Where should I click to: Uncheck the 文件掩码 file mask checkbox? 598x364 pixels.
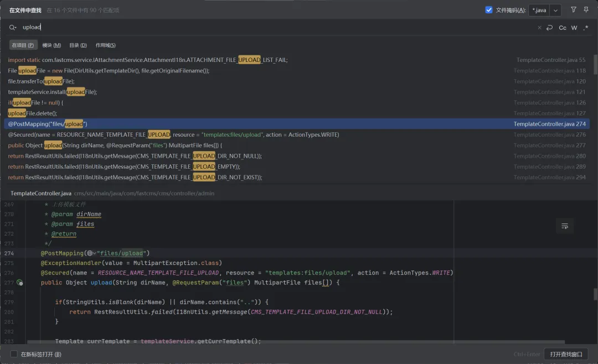pyautogui.click(x=489, y=10)
